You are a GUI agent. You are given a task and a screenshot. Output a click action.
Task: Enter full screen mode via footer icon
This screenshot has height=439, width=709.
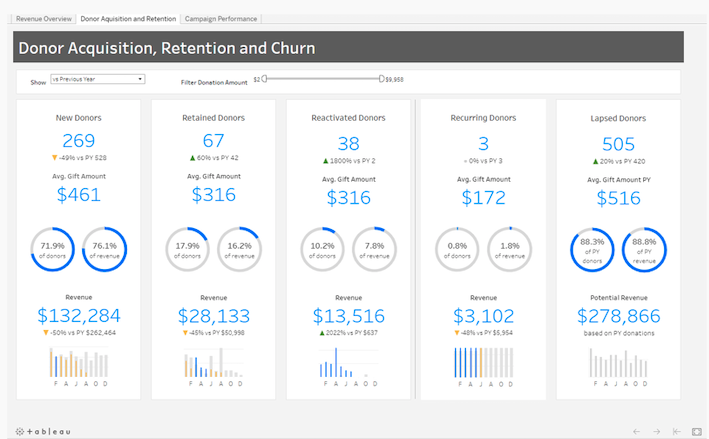(x=696, y=431)
